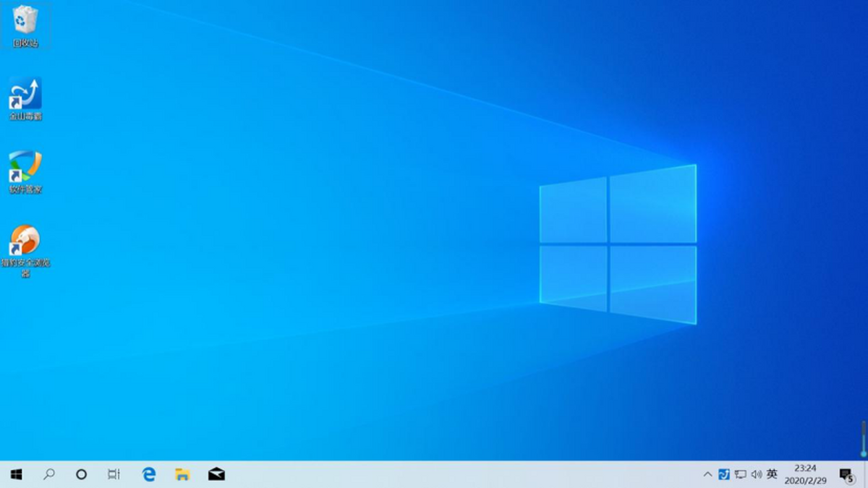Screen dimensions: 868x488
Task: Open the volume control speaker icon
Action: click(757, 474)
